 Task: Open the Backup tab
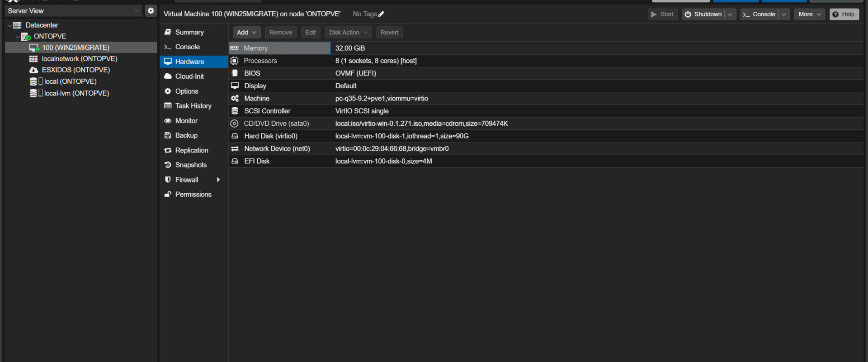194,135
